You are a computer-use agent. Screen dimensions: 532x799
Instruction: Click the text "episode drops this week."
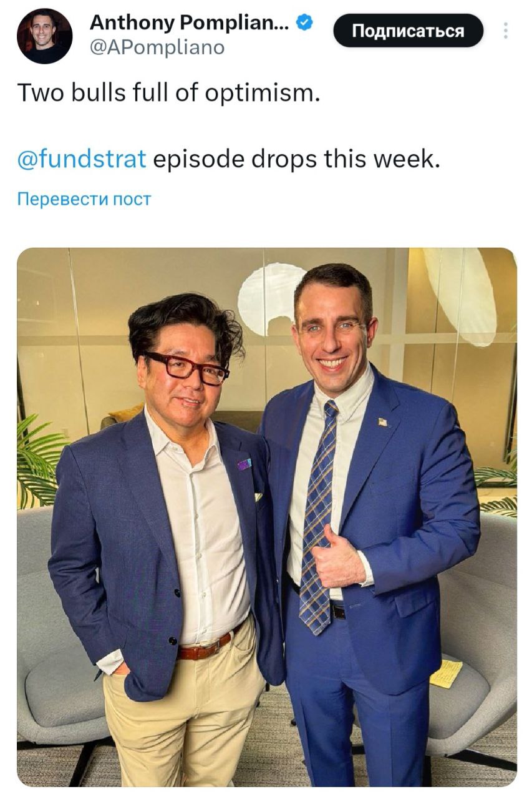point(296,159)
